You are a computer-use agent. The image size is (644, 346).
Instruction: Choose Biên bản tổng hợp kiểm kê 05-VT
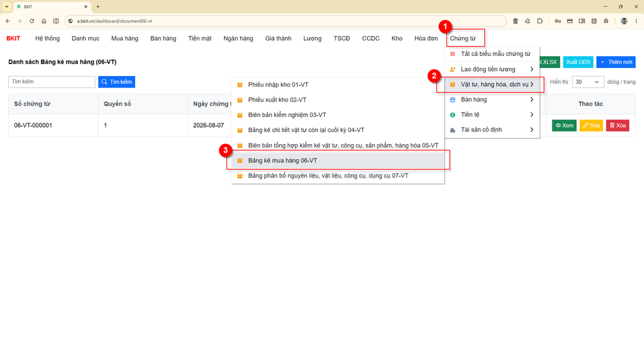point(338,145)
